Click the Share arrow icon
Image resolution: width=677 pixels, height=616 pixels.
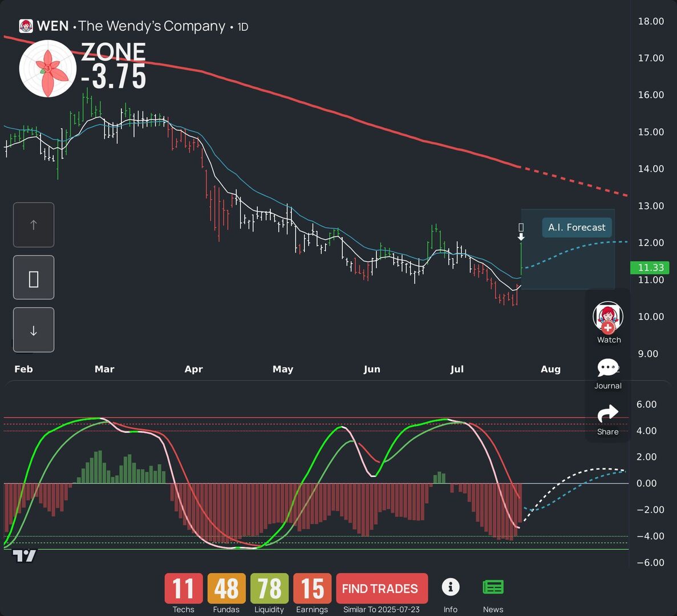coord(608,414)
